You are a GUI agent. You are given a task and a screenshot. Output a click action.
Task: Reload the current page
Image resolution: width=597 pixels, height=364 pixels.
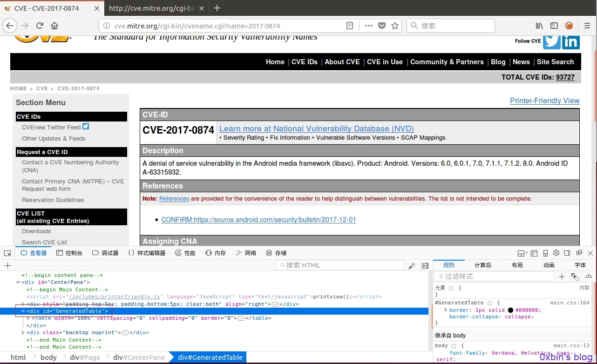click(40, 26)
